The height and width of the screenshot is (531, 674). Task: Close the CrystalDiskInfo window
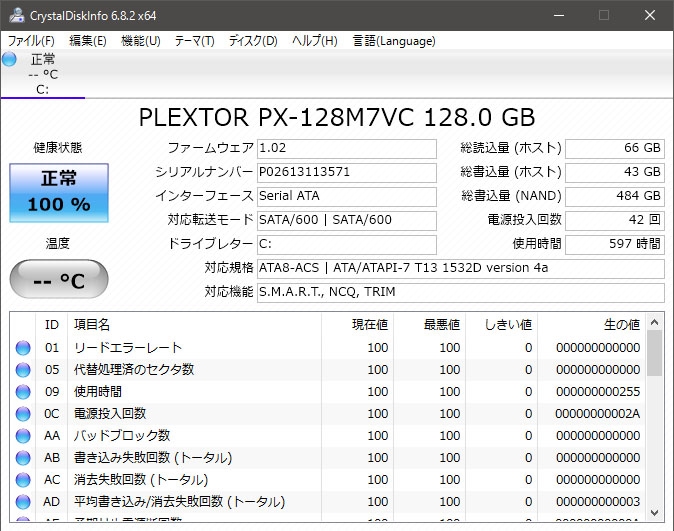(x=650, y=15)
